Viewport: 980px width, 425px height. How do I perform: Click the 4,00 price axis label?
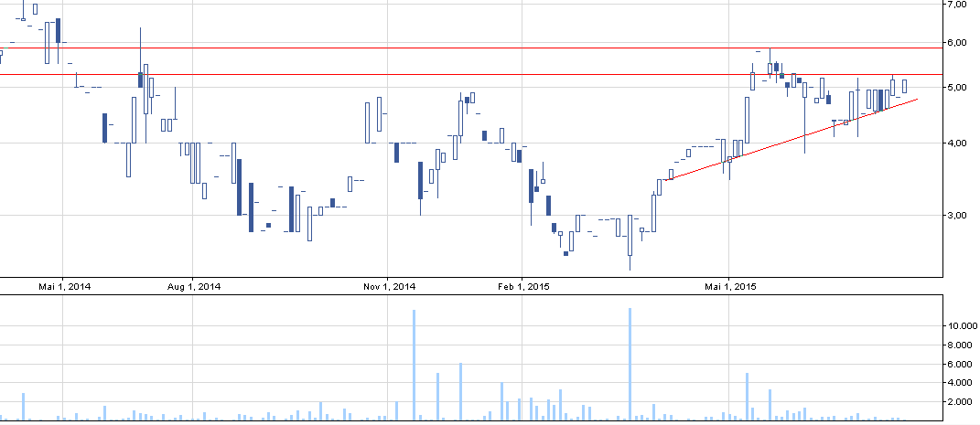pos(957,143)
